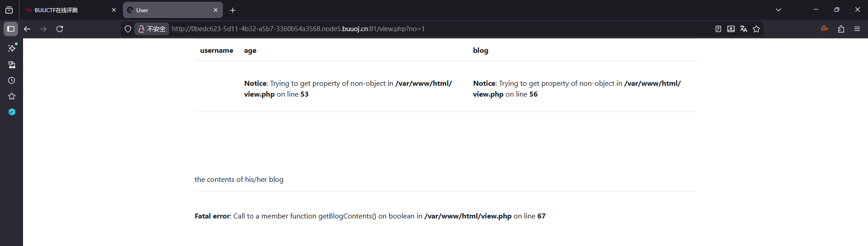Open a new tab with plus
This screenshot has width=868, height=246.
(x=232, y=10)
